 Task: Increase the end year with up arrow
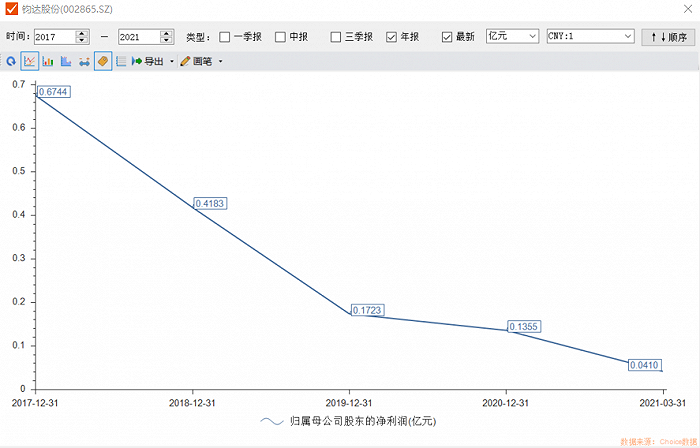tap(167, 33)
